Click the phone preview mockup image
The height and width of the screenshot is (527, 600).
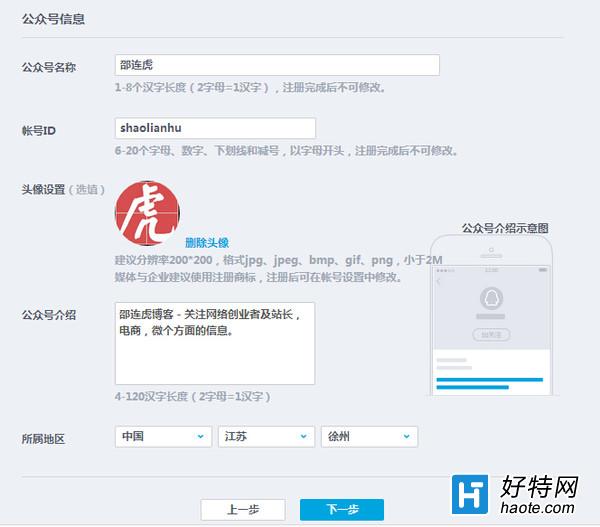tap(491, 315)
